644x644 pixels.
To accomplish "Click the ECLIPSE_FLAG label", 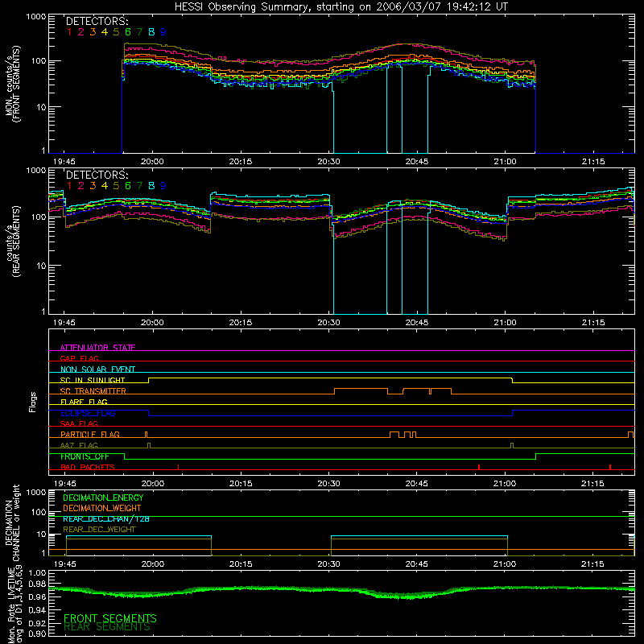I will click(x=88, y=413).
